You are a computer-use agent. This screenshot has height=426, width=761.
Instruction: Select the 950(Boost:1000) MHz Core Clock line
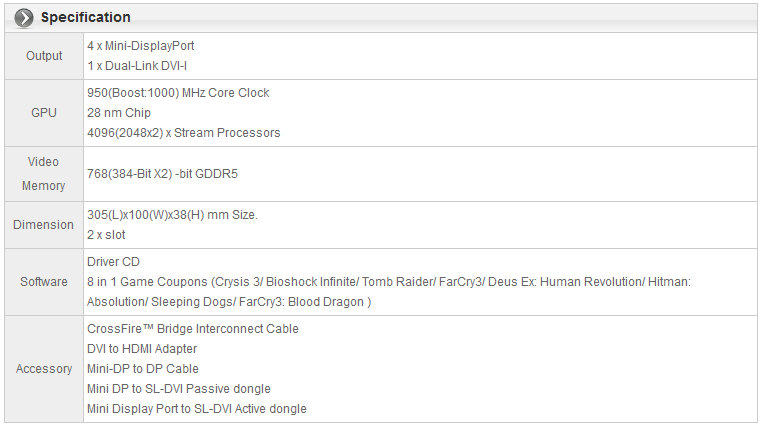178,93
